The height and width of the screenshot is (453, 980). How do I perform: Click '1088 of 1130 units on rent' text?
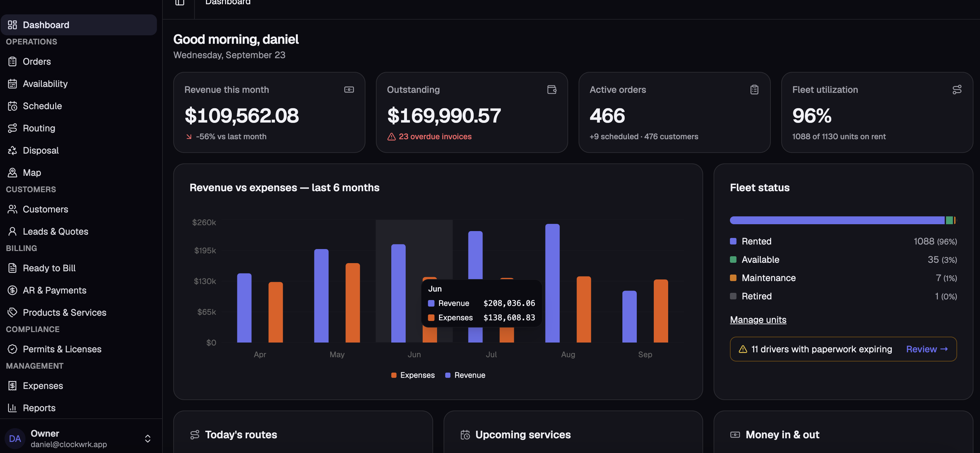click(839, 137)
